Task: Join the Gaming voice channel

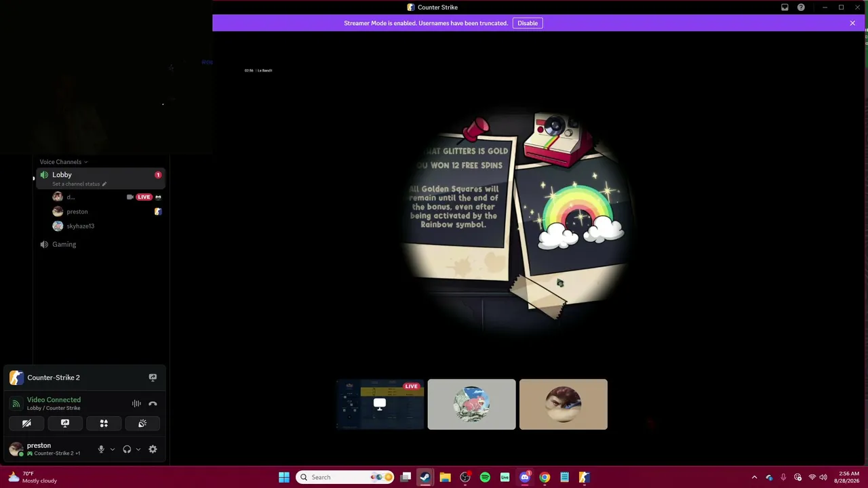Action: [x=99, y=244]
